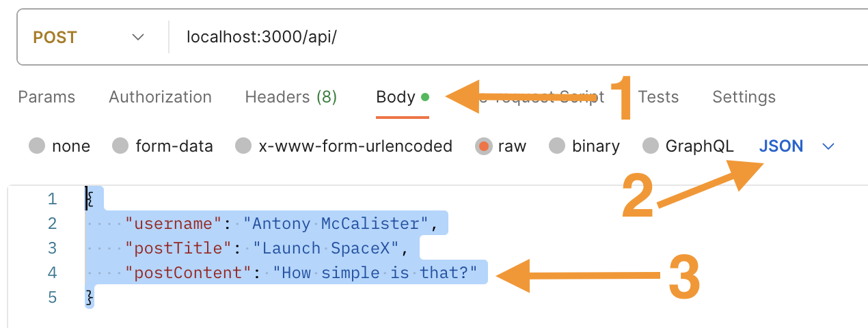868x328 pixels.
Task: Click the "postContent" value text in the editor
Action: point(375,273)
